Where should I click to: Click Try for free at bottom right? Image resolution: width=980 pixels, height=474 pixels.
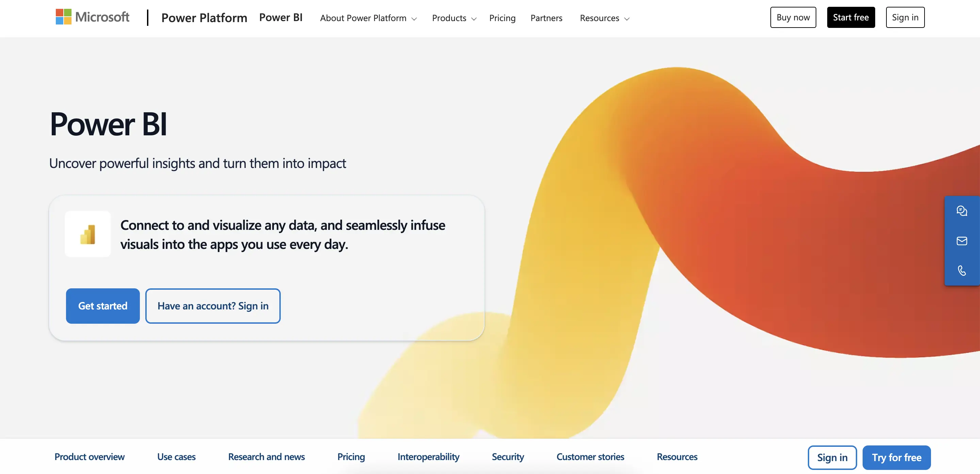[x=897, y=457]
